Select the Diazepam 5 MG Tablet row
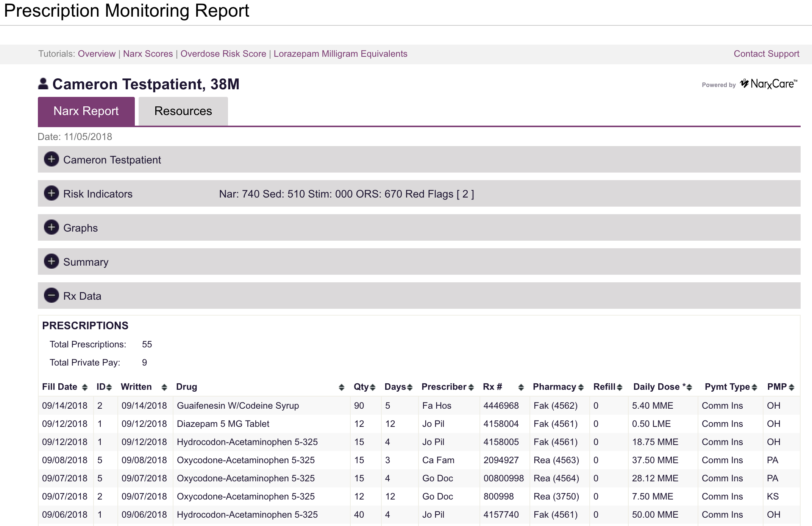The width and height of the screenshot is (812, 526). [x=223, y=423]
